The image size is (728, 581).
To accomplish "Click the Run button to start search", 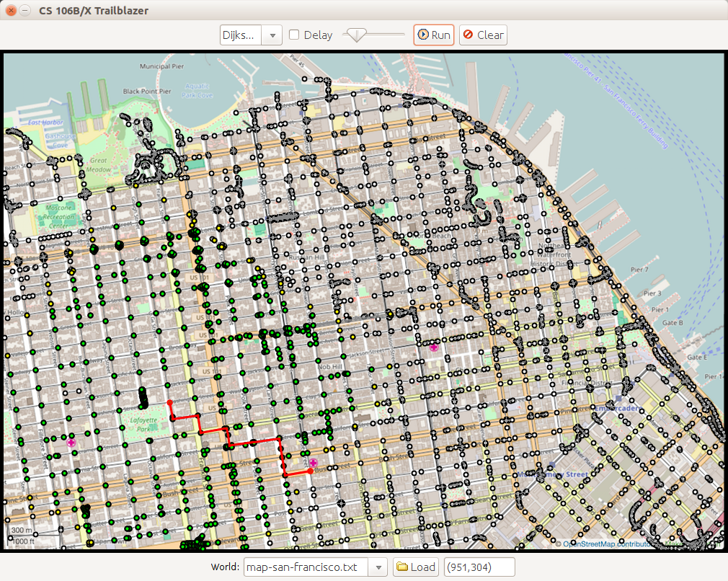I will 434,35.
